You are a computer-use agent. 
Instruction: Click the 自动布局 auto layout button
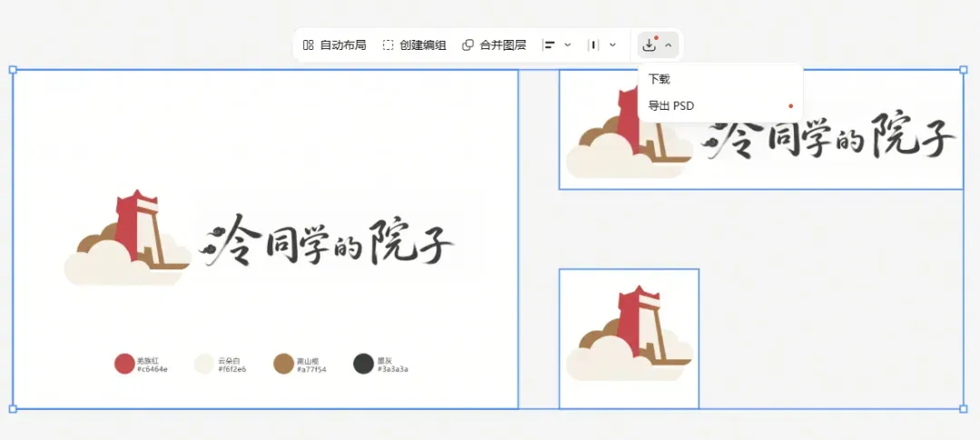[334, 45]
